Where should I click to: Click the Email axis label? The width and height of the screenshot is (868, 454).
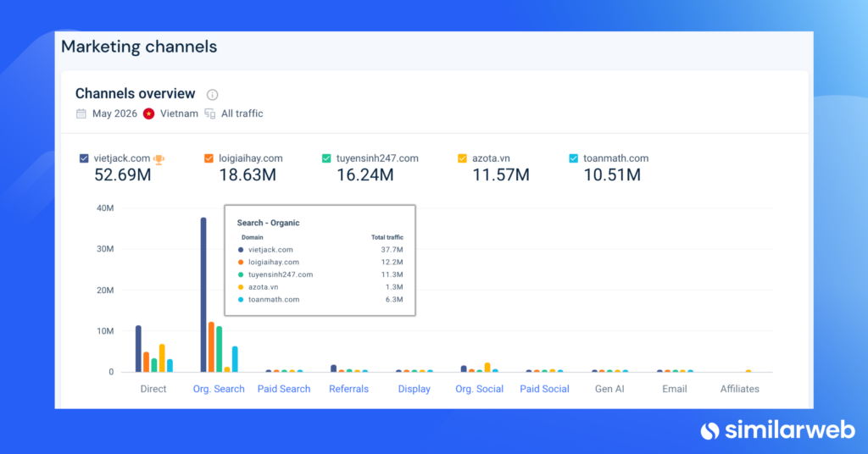pyautogui.click(x=674, y=389)
